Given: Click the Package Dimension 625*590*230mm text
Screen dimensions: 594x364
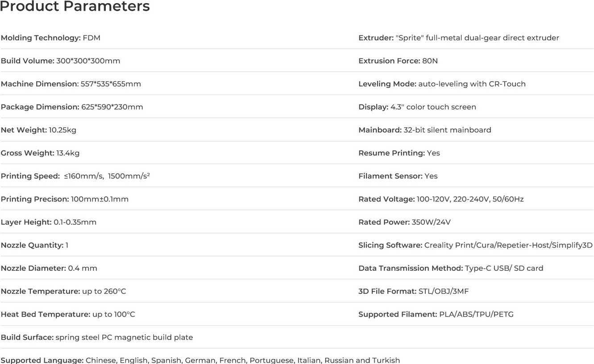Looking at the screenshot, I should 72,107.
